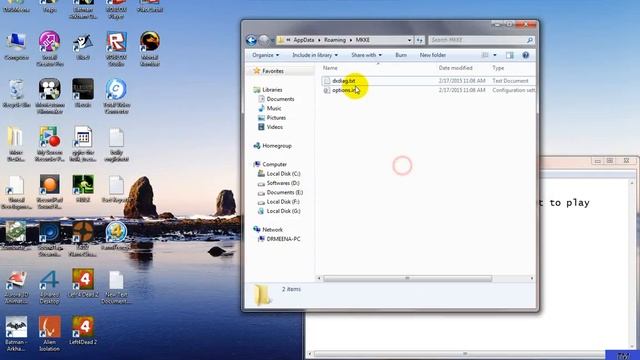Click Explorer horizontal scrollbar thumb
The image size is (640, 360).
(x=407, y=278)
